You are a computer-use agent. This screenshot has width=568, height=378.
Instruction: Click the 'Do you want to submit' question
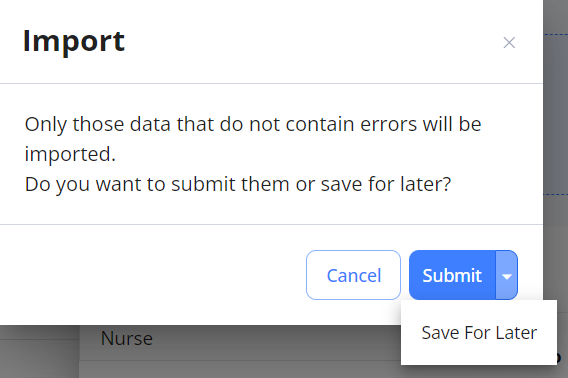point(238,184)
